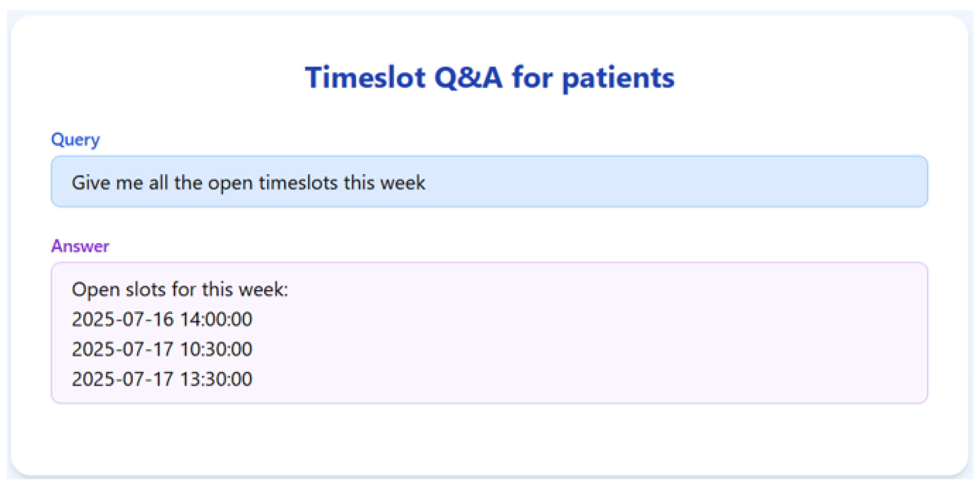Screen dimensions: 980x488
Task: Click the word "Give" in the query
Action: point(90,183)
